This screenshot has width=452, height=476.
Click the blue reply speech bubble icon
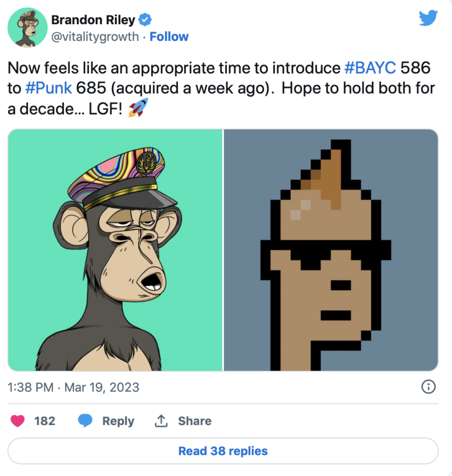coord(85,421)
